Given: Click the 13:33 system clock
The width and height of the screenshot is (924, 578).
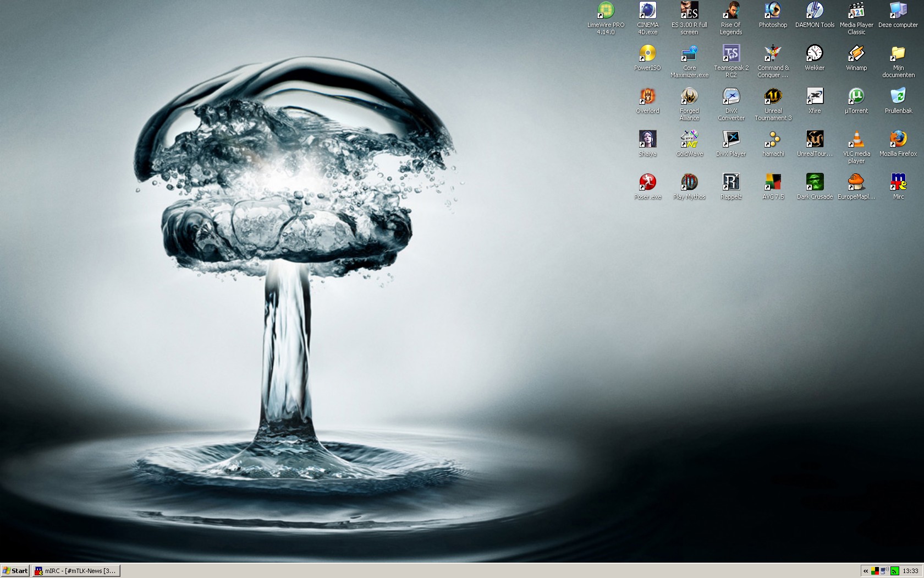Looking at the screenshot, I should [910, 571].
